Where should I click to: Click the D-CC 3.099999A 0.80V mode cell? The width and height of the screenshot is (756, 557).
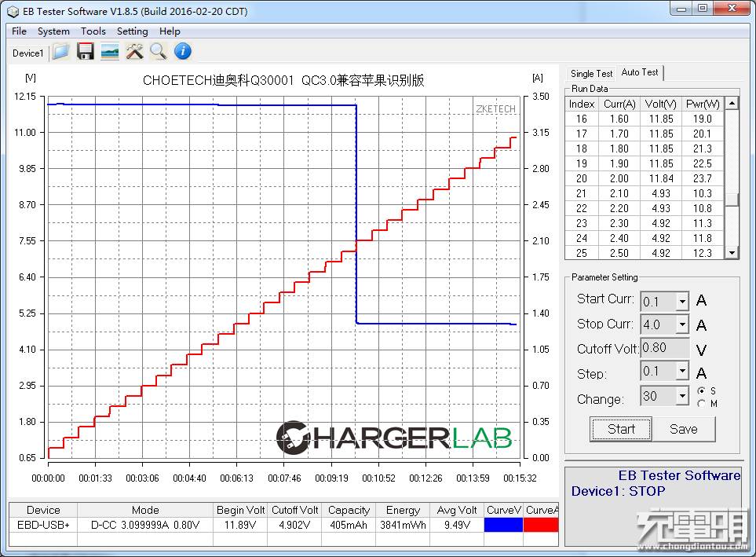click(x=145, y=525)
